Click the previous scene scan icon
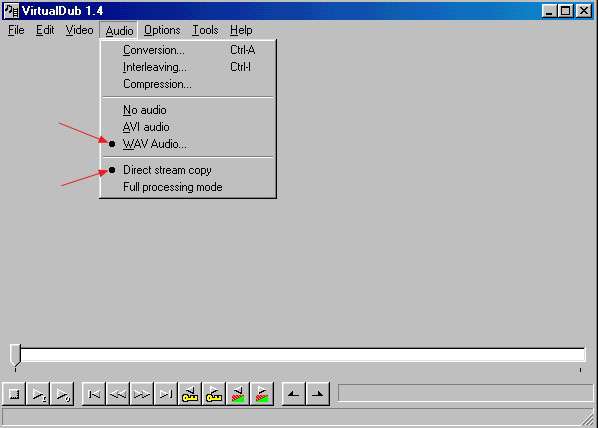The image size is (598, 428). pyautogui.click(x=238, y=394)
